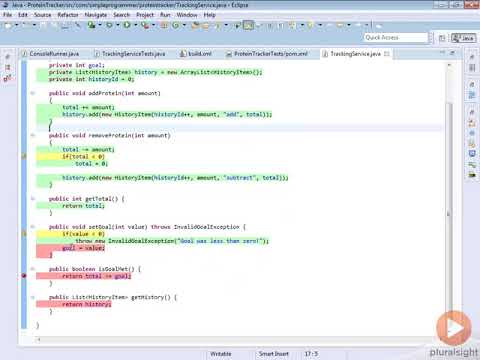Click the Open Type toolbar icon
Viewport: 480px width, 360px height.
tap(195, 25)
